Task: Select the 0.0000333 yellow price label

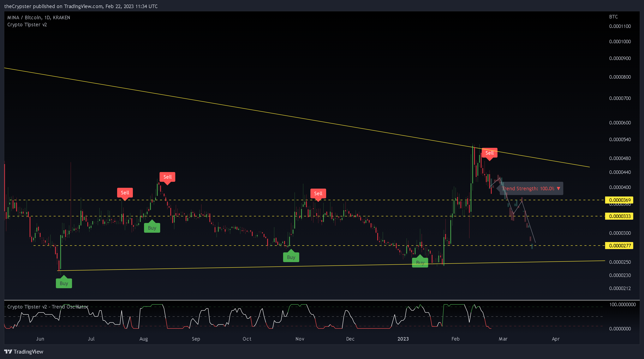Action: (x=619, y=216)
